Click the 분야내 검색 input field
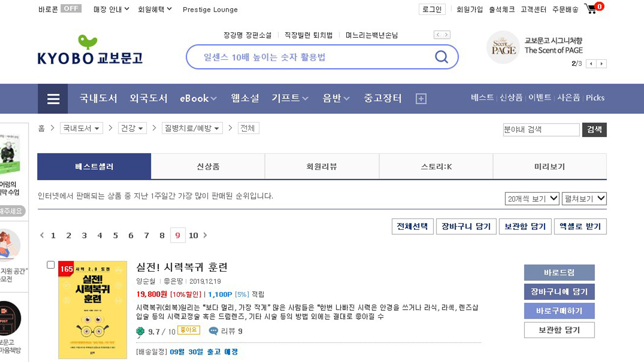Viewport: 644px width, 362px height. pos(541,130)
